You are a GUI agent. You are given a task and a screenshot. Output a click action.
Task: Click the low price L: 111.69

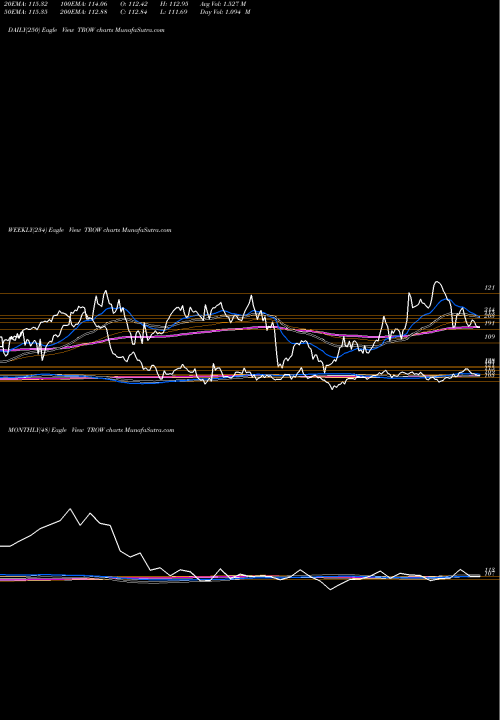click(x=174, y=12)
